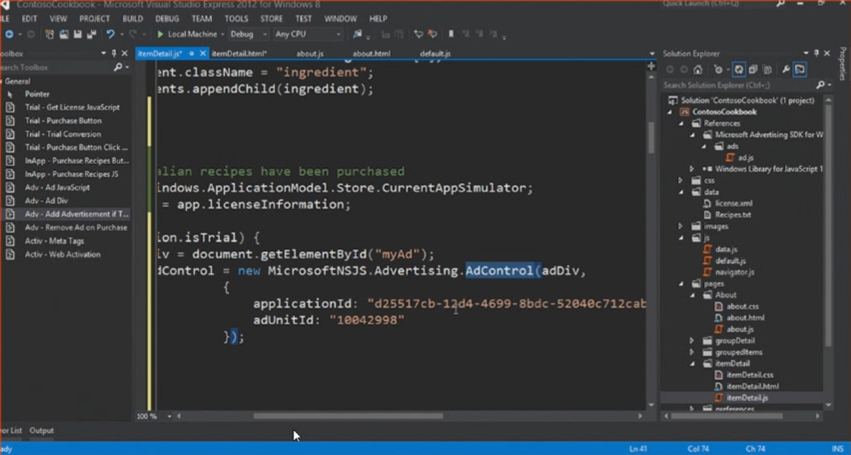This screenshot has width=851, height=455.
Task: Click the Navigate Backward toolbar arrow
Action: [x=9, y=34]
